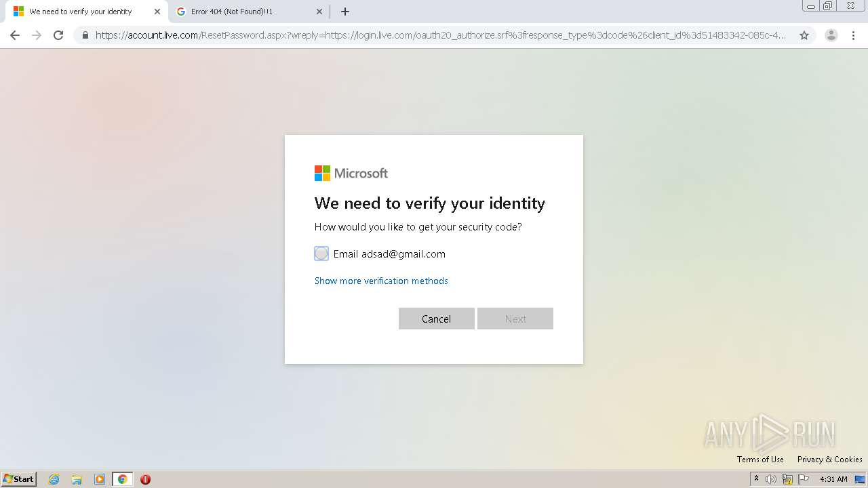
Task: Select the Email adsad@gmail.com radio option
Action: click(x=321, y=253)
